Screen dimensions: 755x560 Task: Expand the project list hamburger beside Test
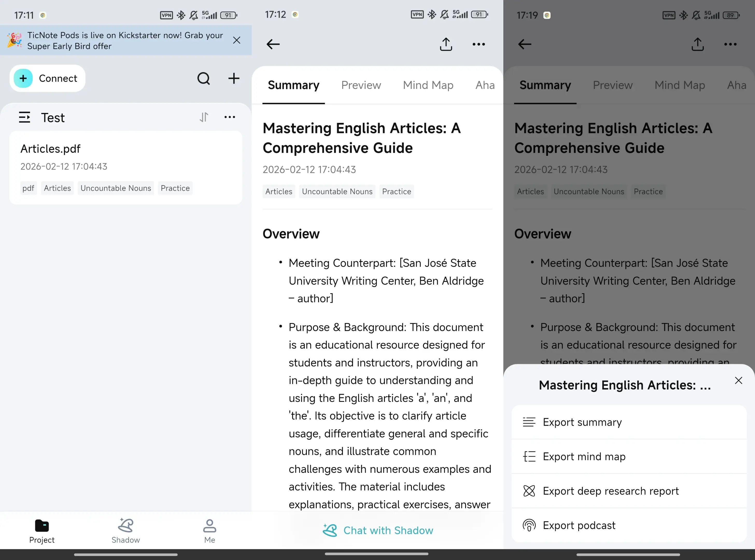click(24, 117)
